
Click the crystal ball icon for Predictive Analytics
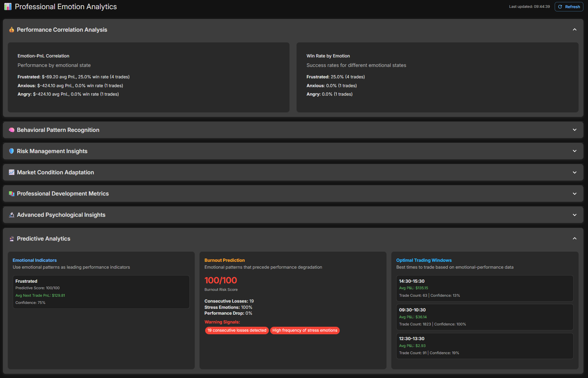(11, 239)
